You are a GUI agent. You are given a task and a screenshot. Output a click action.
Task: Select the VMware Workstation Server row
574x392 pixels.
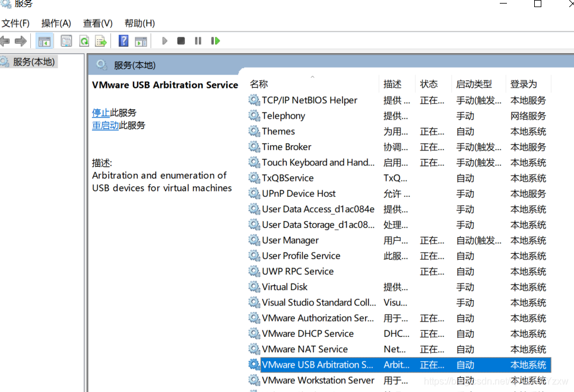pos(399,380)
